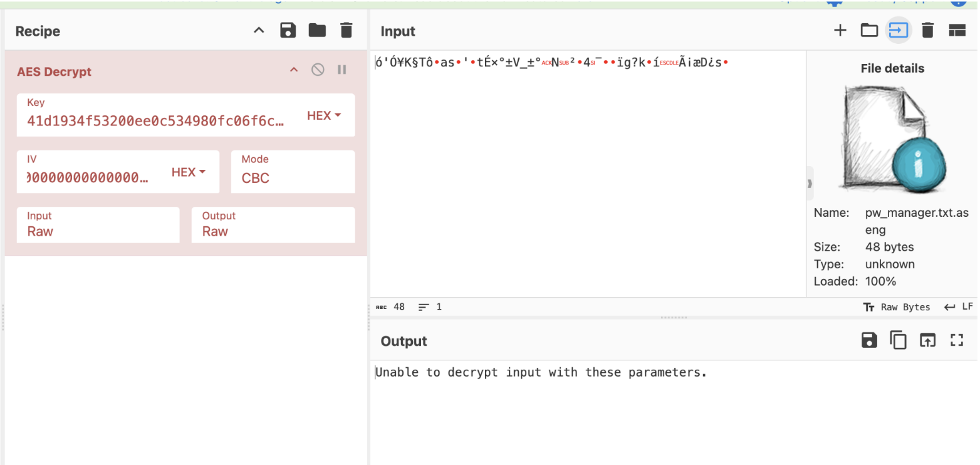Click into the Key input field
Image resolution: width=980 pixels, height=465 pixels.
[x=155, y=121]
